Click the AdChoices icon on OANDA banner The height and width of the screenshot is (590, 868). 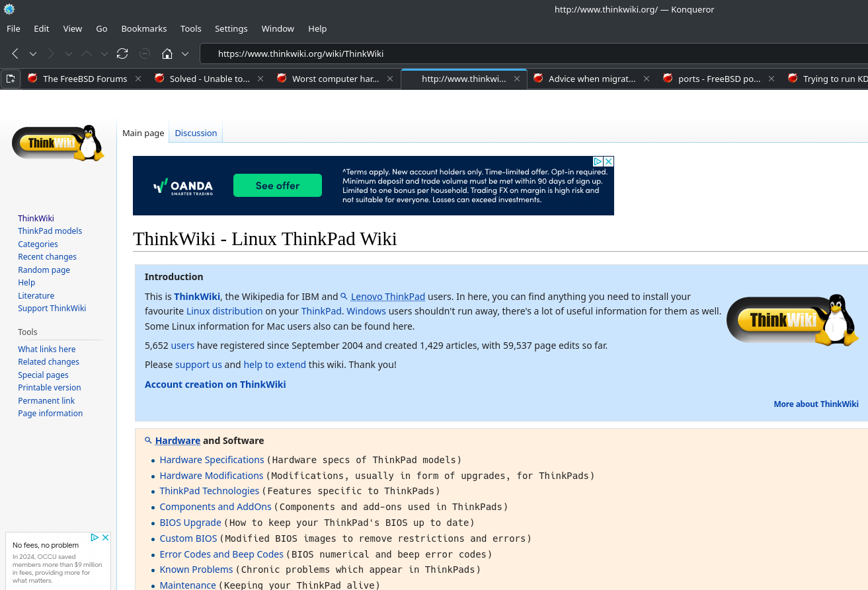coord(598,161)
